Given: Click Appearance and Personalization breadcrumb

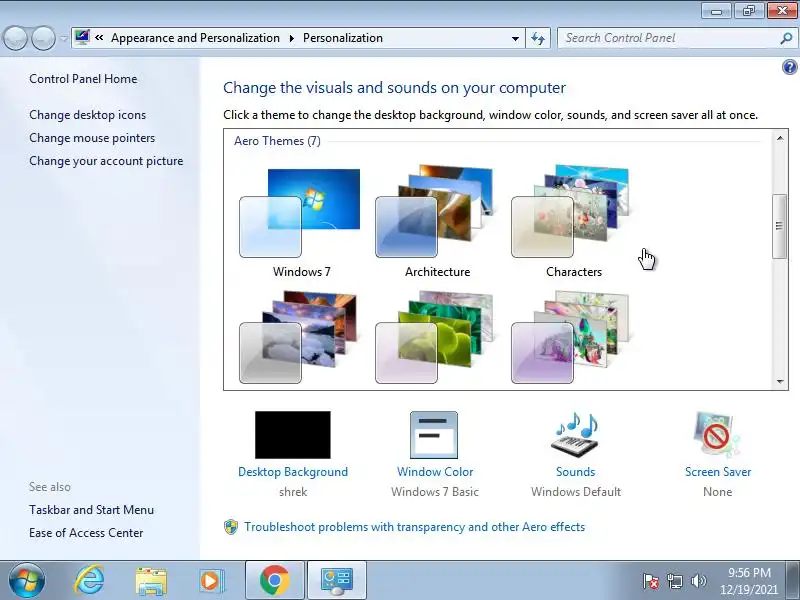Looking at the screenshot, I should coord(195,38).
